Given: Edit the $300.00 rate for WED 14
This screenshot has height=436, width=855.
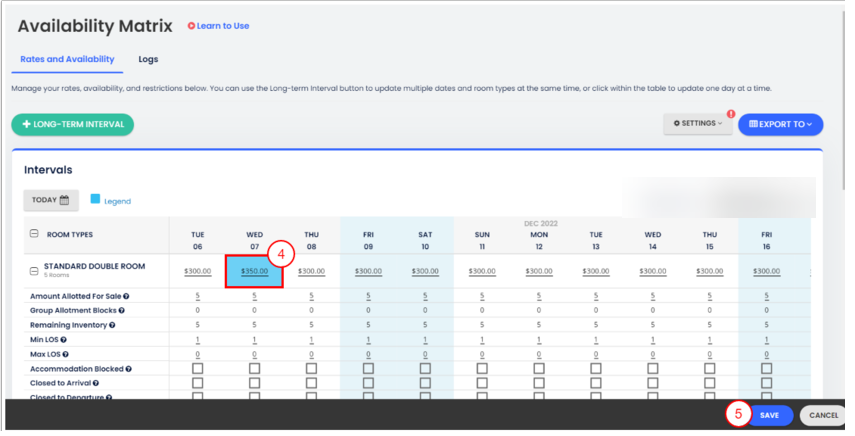Looking at the screenshot, I should [653, 271].
